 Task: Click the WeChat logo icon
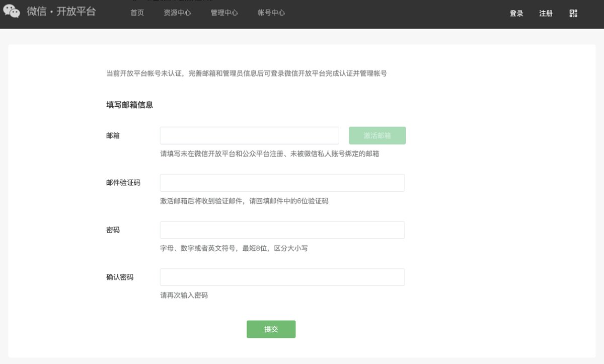pyautogui.click(x=12, y=11)
